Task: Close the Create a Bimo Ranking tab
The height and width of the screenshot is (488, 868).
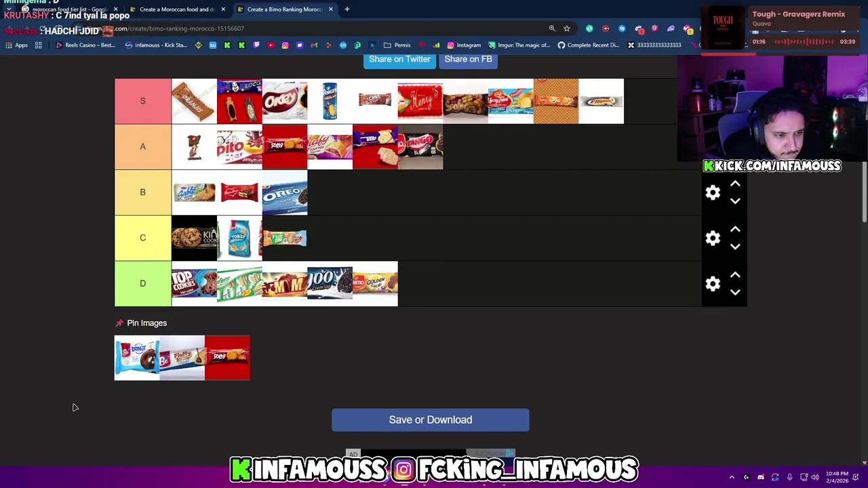Action: (x=330, y=9)
